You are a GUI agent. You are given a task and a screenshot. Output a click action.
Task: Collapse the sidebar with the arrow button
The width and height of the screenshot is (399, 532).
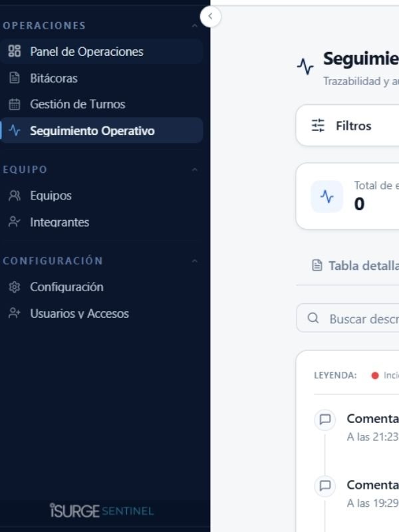click(210, 16)
